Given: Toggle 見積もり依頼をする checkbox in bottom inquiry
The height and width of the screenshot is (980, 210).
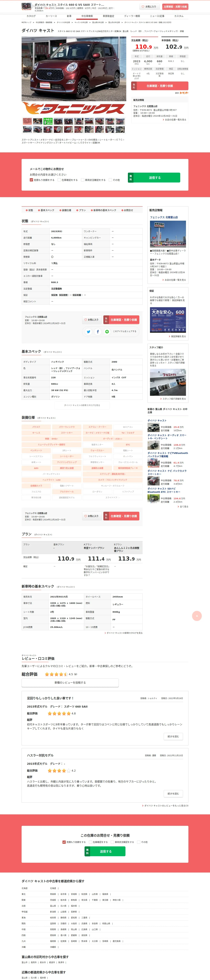Looking at the screenshot, I should [64, 842].
